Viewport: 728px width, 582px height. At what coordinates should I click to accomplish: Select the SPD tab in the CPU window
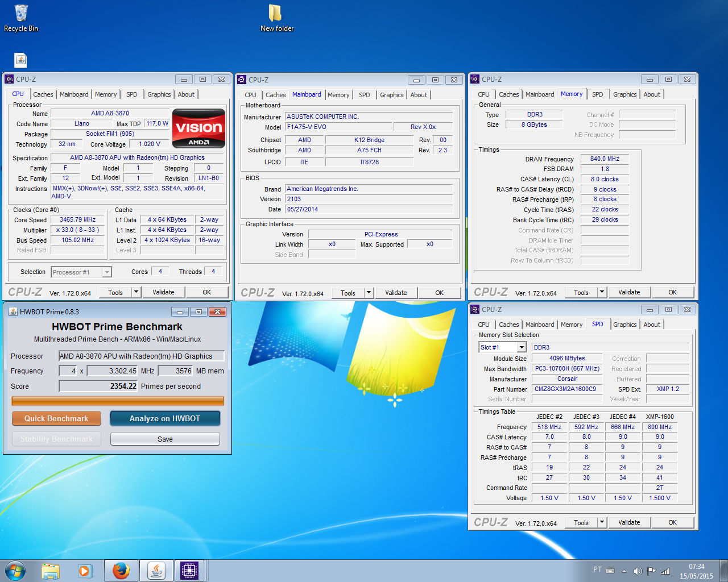coord(132,94)
